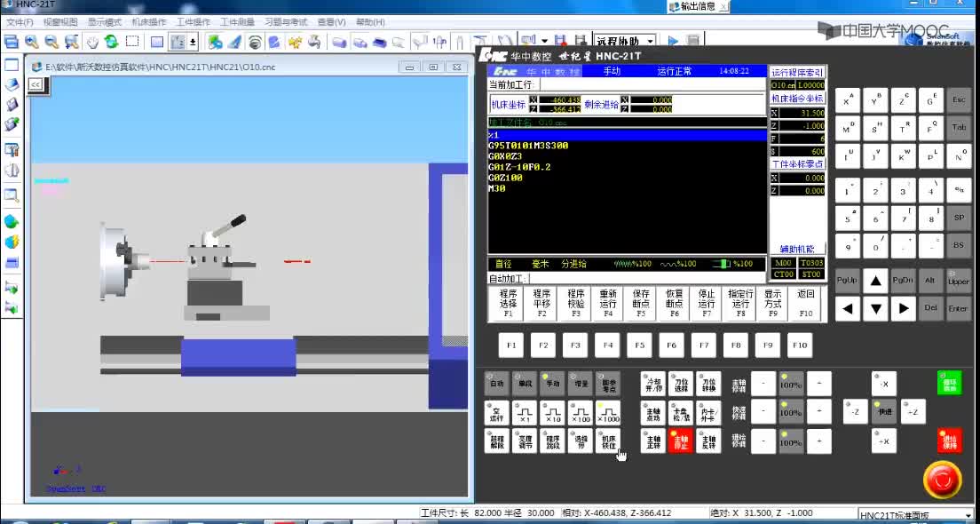Click the -X axis jog button

(884, 384)
